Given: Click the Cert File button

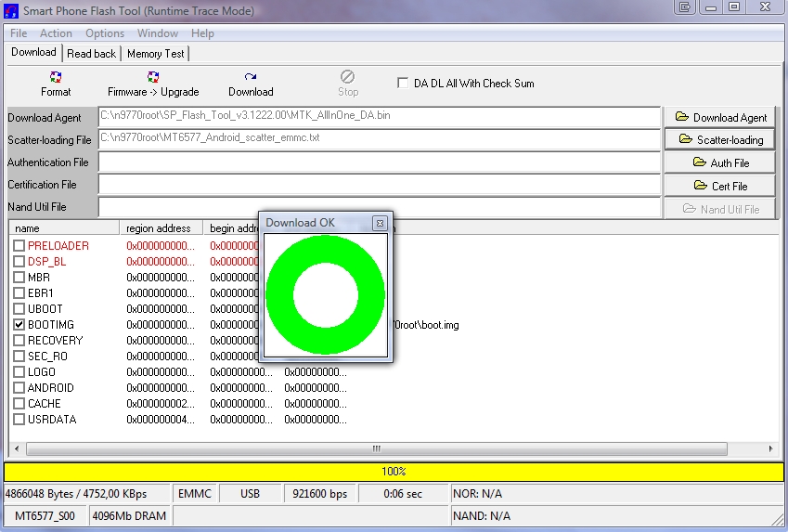Looking at the screenshot, I should [x=720, y=186].
